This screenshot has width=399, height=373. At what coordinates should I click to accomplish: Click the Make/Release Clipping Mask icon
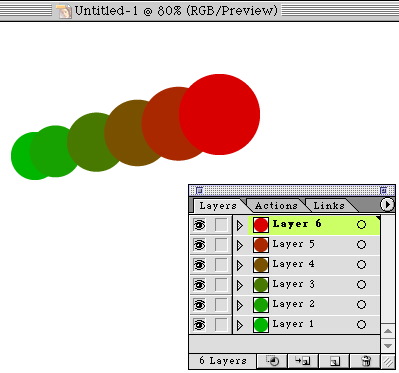coord(272,361)
